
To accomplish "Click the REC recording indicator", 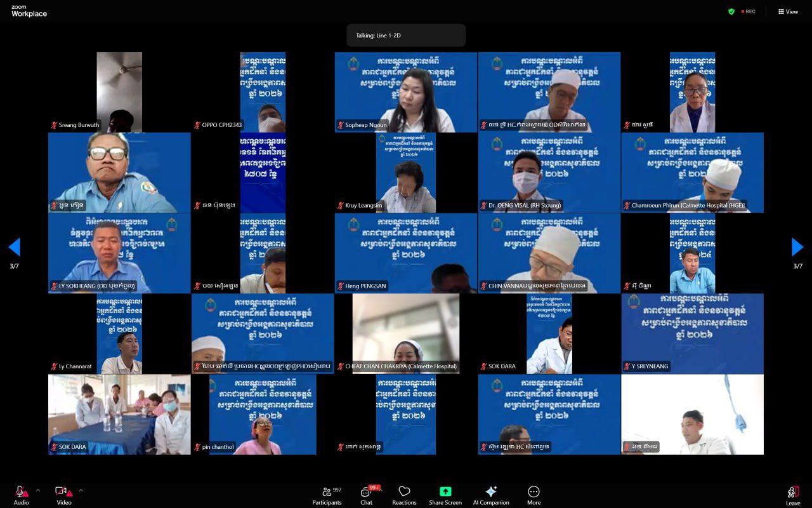I will [x=749, y=11].
